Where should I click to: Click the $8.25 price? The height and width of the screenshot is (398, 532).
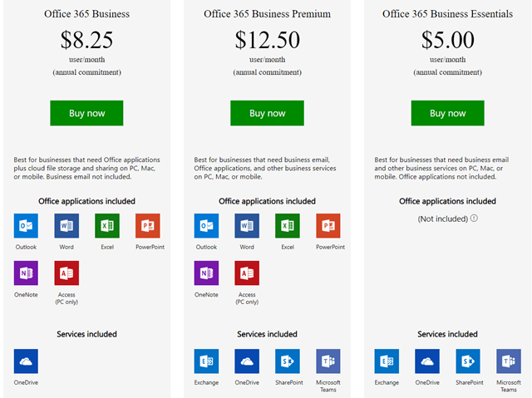click(86, 40)
